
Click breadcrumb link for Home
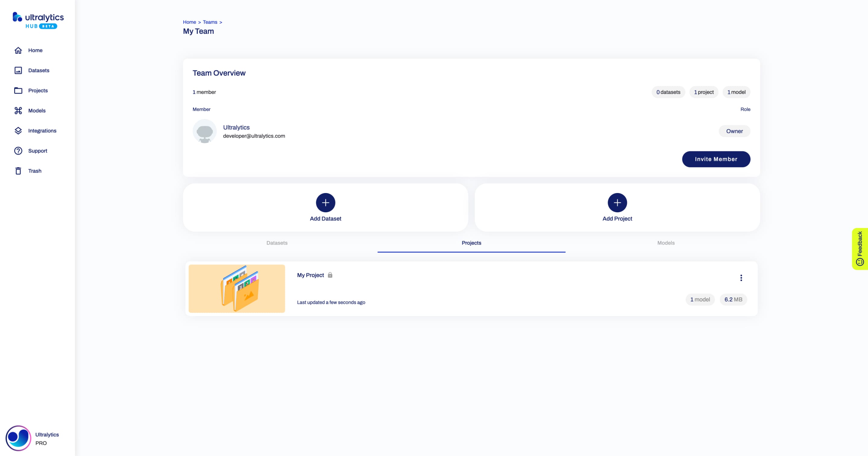(190, 22)
